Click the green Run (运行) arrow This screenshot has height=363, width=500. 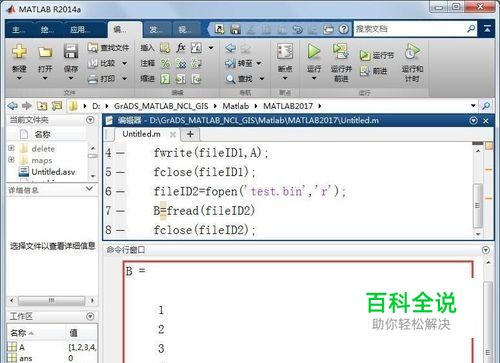click(x=314, y=51)
